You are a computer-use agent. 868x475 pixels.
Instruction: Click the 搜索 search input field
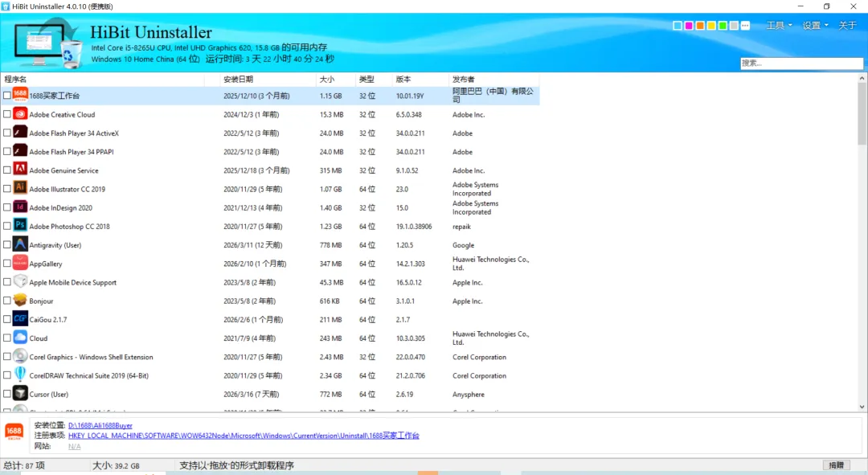point(801,63)
